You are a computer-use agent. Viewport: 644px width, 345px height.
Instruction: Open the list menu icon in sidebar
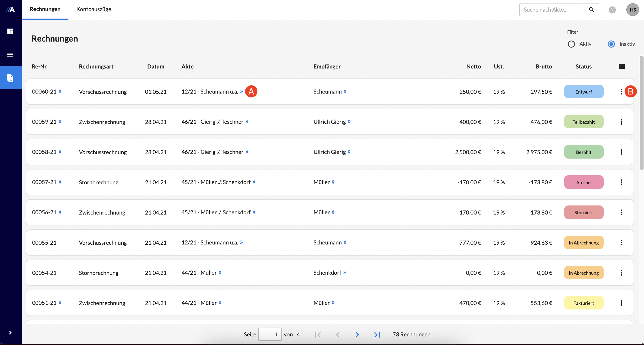[10, 55]
